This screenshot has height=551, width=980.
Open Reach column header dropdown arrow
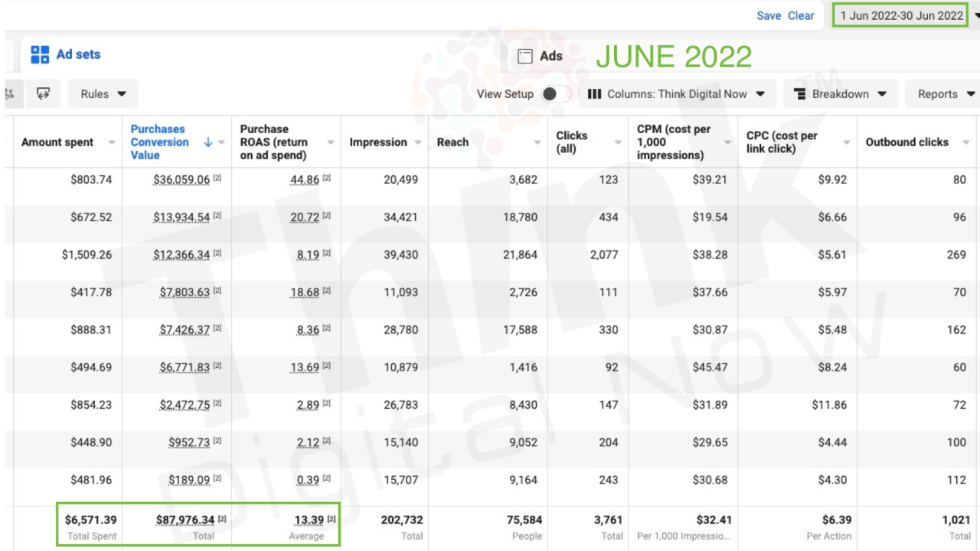[x=537, y=142]
